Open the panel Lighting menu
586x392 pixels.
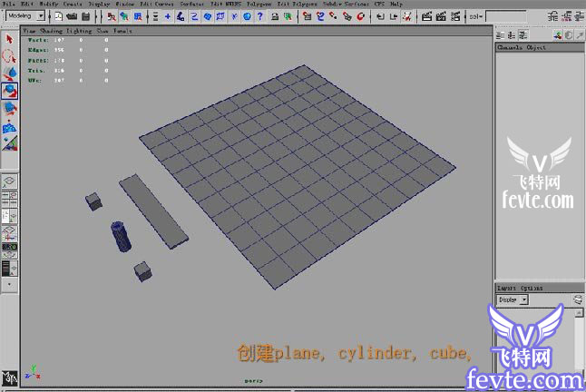click(x=79, y=31)
